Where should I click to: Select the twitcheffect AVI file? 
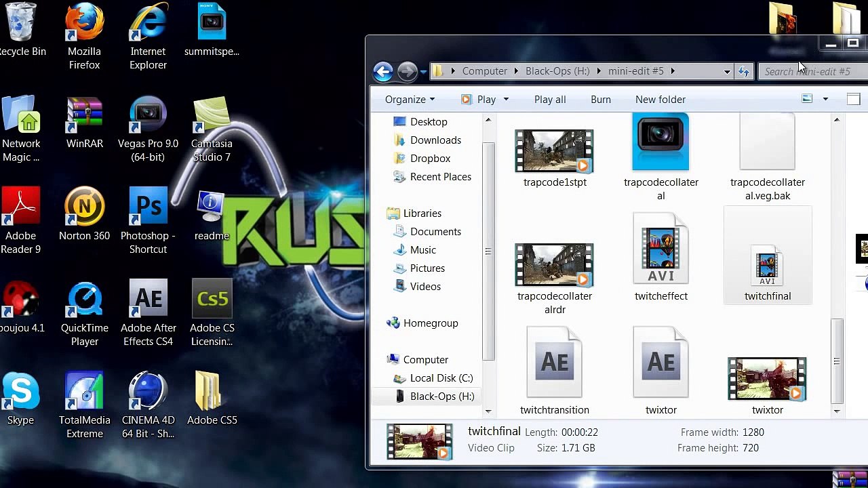pyautogui.click(x=660, y=258)
